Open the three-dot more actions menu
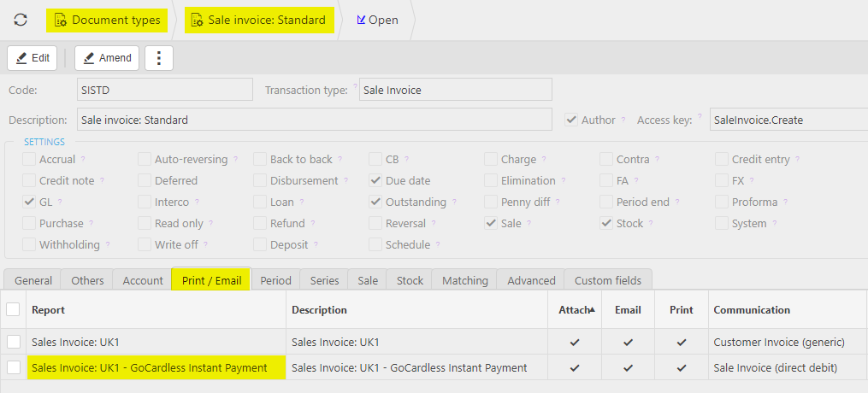This screenshot has height=393, width=868. pos(159,58)
